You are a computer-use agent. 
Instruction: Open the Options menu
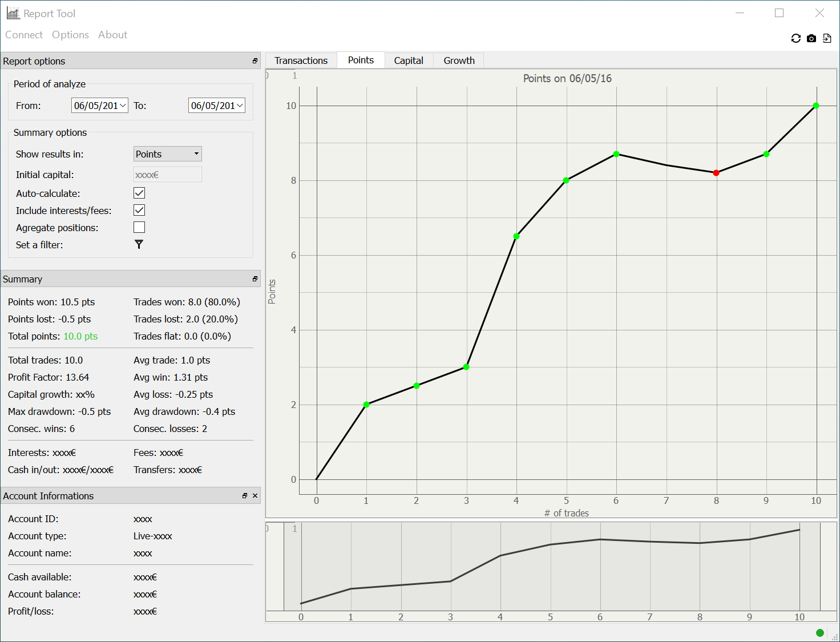point(70,35)
